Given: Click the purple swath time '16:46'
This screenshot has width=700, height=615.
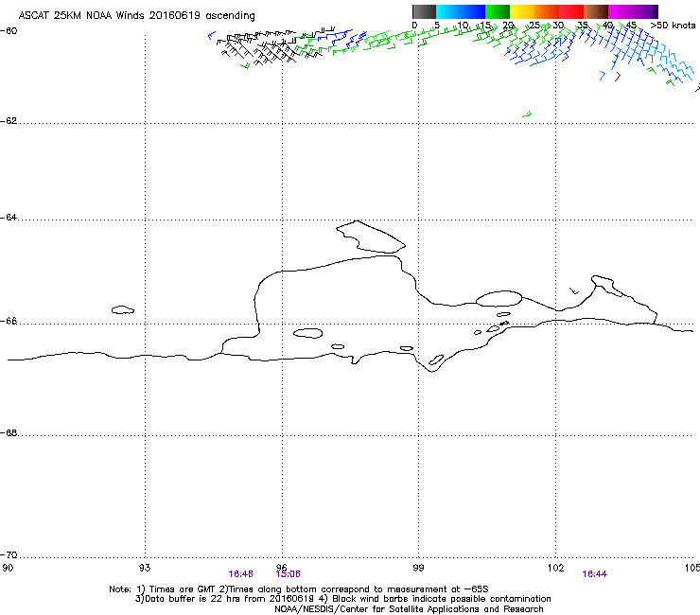Looking at the screenshot, I should coord(240,574).
